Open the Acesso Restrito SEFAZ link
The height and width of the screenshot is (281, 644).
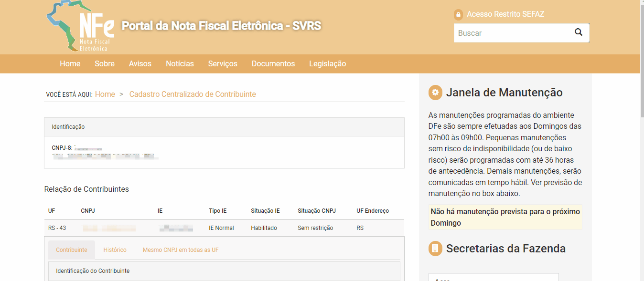pos(505,14)
